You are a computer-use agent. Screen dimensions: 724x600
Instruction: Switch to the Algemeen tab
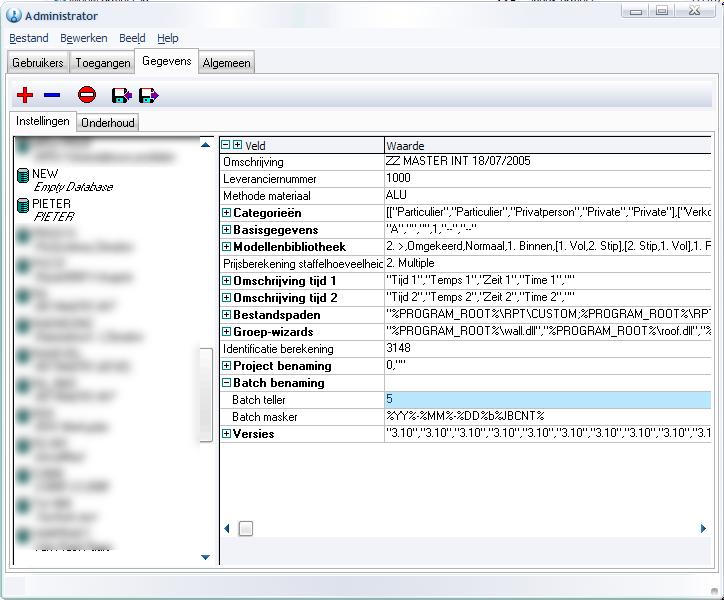226,63
